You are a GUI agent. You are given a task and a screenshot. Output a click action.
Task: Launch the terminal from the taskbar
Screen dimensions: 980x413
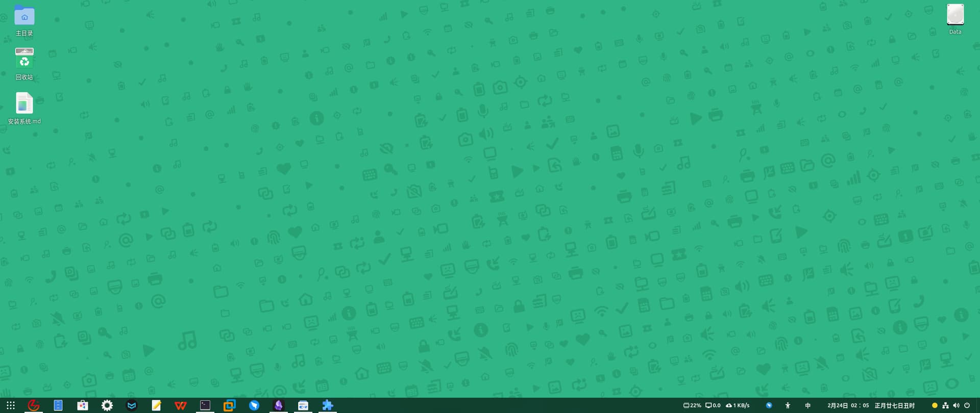point(205,405)
